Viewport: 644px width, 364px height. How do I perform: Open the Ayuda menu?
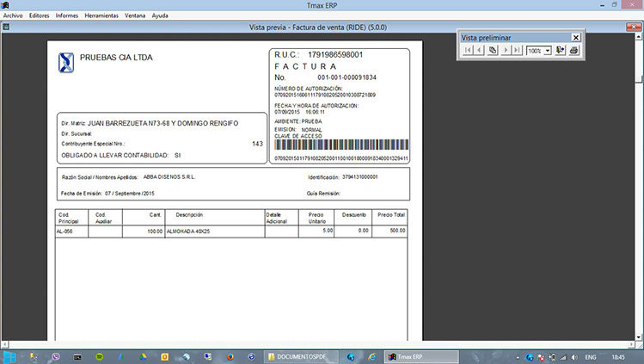(160, 15)
